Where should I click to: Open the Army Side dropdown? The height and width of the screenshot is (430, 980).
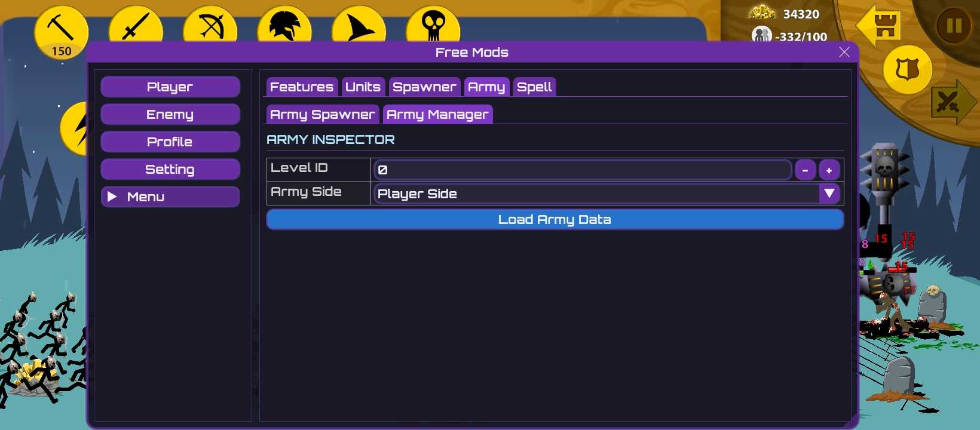point(829,193)
